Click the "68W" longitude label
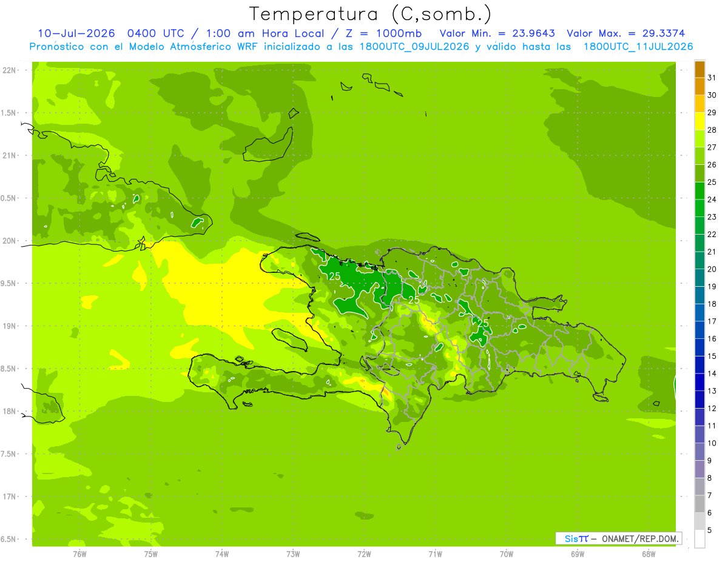This screenshot has width=728, height=562. (x=649, y=554)
